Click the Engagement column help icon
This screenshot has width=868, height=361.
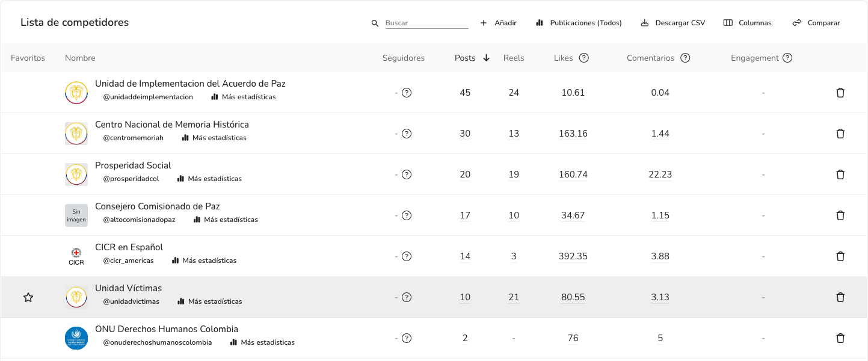coord(787,58)
